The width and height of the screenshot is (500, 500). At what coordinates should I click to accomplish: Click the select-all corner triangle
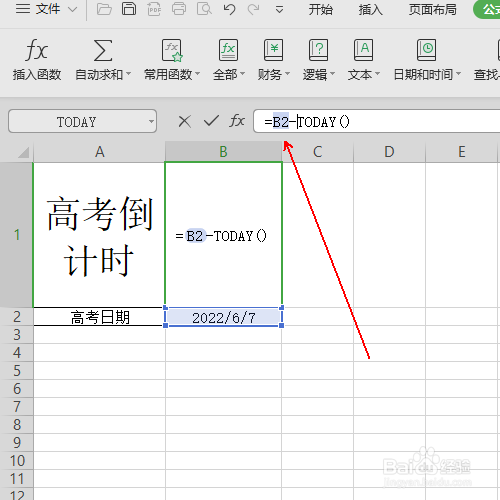[x=23, y=152]
